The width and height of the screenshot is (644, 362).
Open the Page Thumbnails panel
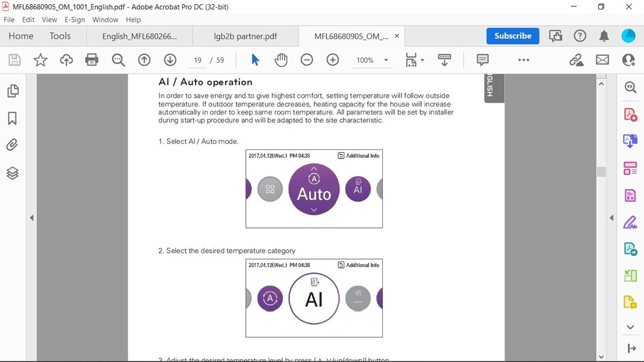[12, 91]
